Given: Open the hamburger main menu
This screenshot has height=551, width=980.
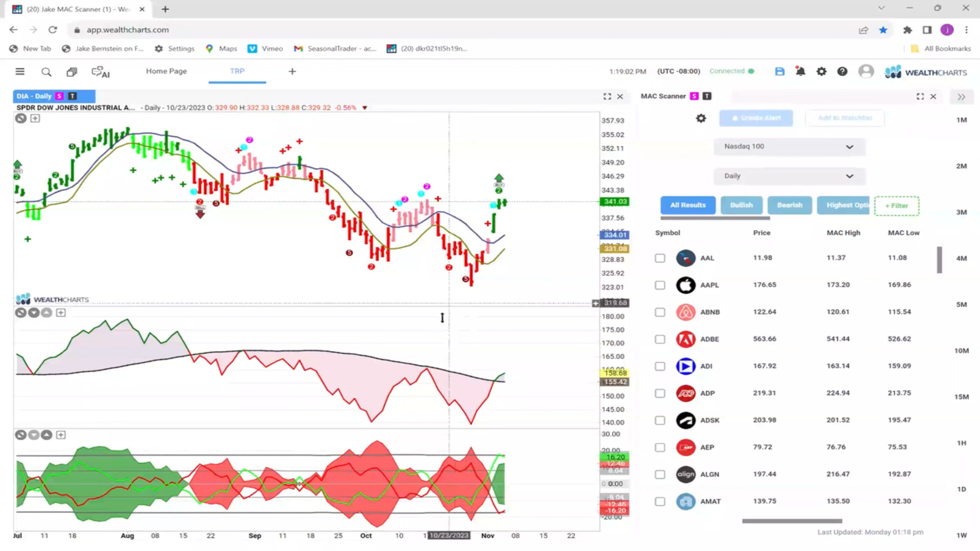Looking at the screenshot, I should pyautogui.click(x=20, y=71).
